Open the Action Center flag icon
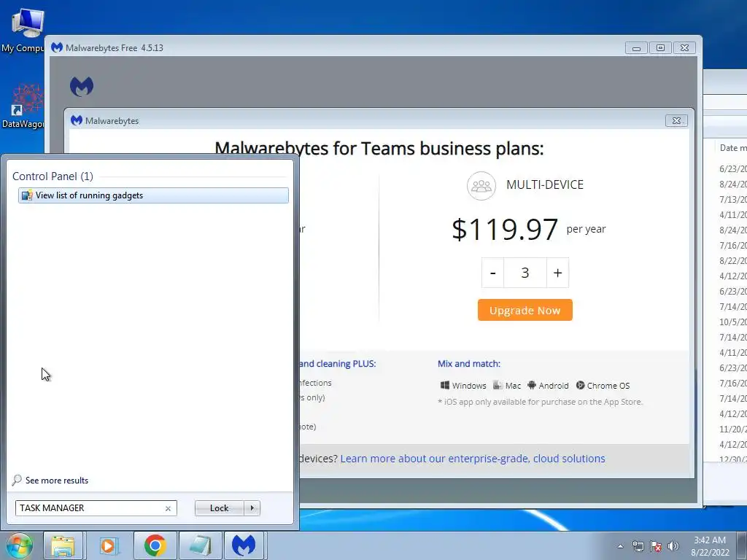Image resolution: width=747 pixels, height=560 pixels. [x=656, y=546]
